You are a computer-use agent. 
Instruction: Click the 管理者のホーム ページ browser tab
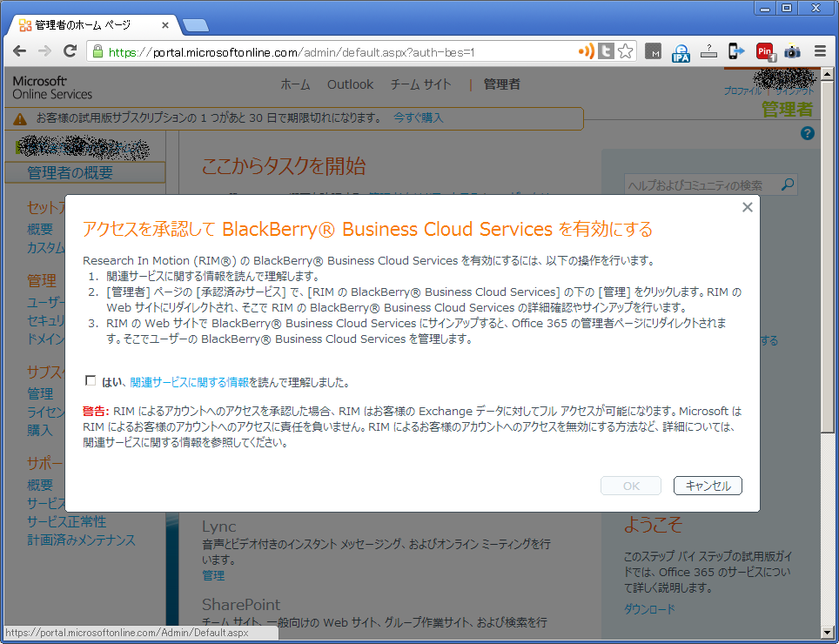pyautogui.click(x=94, y=25)
